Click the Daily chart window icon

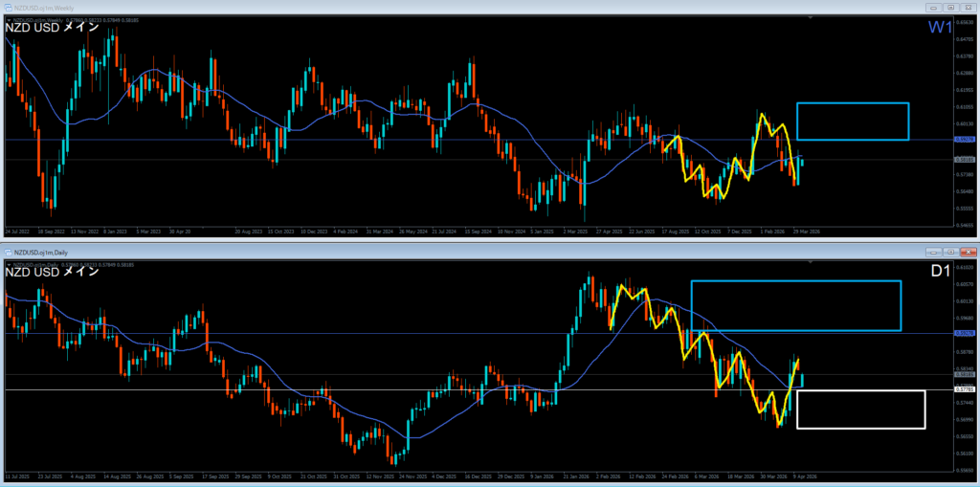click(10, 253)
